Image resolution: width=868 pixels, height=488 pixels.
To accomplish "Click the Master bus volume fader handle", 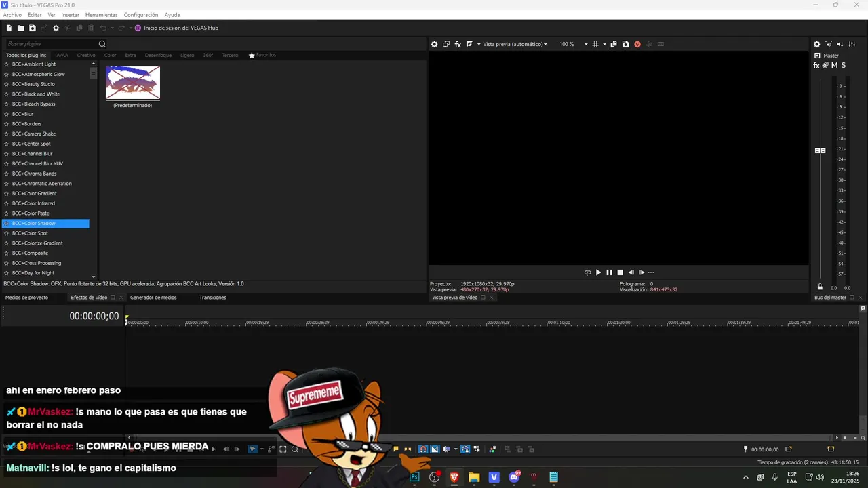I will (x=820, y=150).
